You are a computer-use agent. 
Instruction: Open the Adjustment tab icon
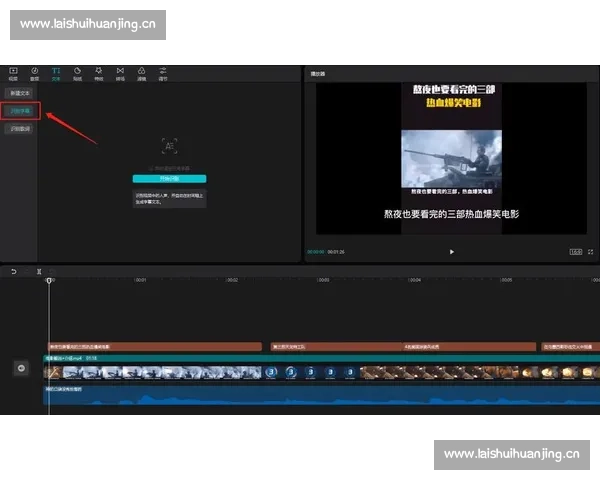162,73
